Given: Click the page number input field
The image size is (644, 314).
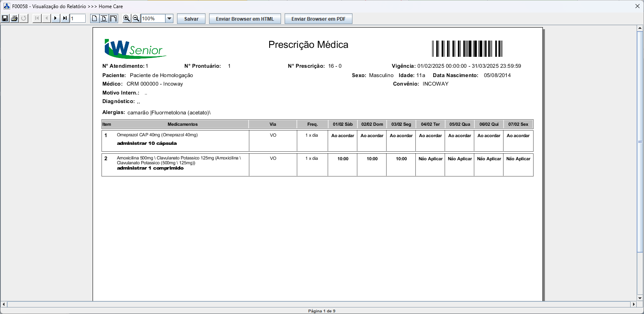Looking at the screenshot, I should click(78, 18).
